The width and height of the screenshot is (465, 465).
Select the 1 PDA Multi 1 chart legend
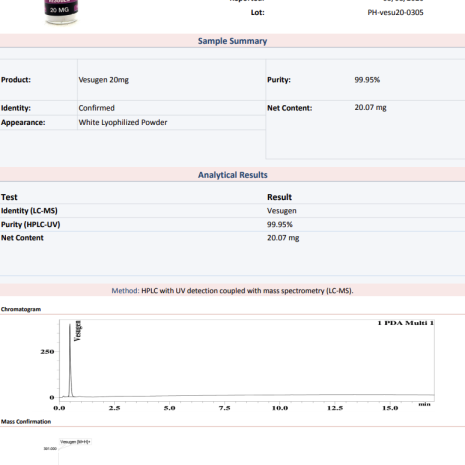(405, 323)
